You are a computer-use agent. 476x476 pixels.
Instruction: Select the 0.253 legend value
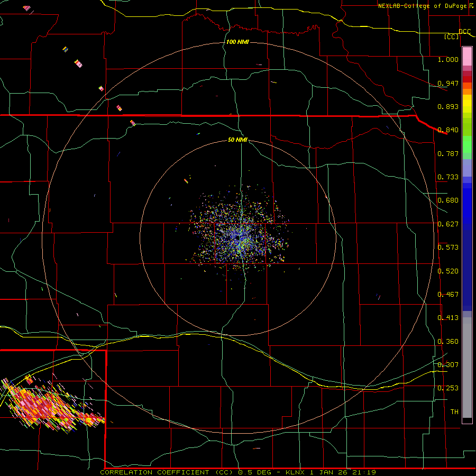click(448, 388)
